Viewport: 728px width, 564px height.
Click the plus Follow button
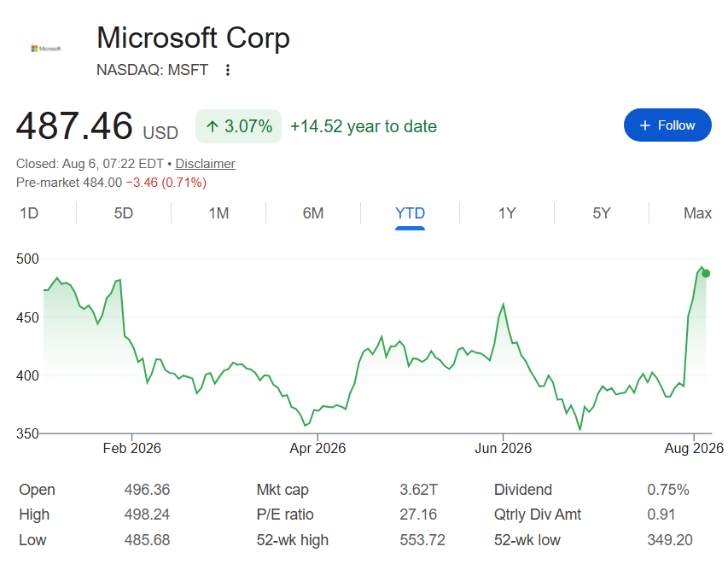[x=667, y=125]
